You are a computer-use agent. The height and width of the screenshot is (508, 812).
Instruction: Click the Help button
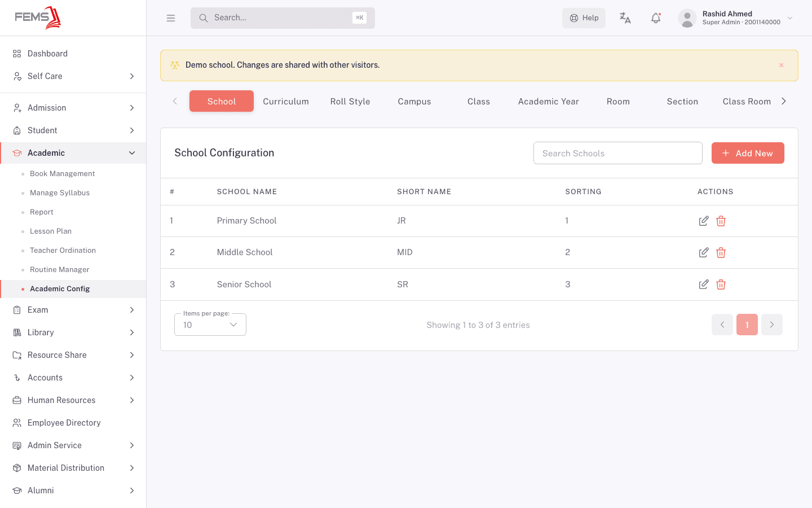(584, 18)
